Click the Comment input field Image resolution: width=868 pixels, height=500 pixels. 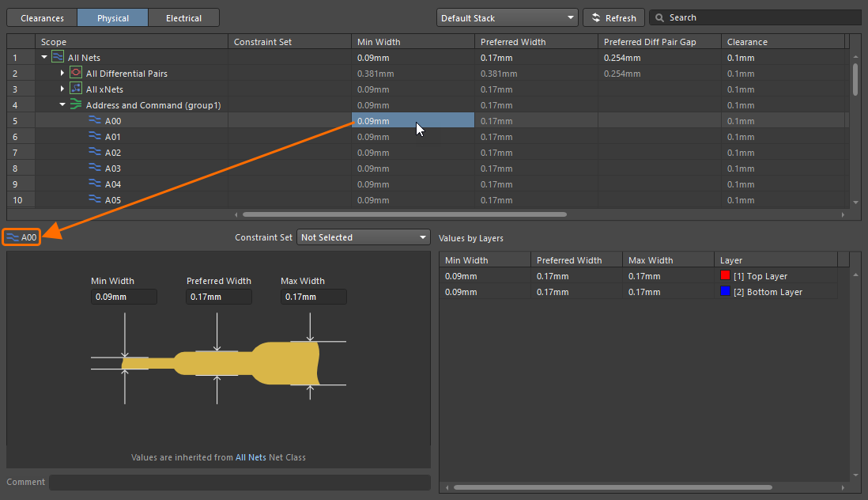pyautogui.click(x=240, y=482)
